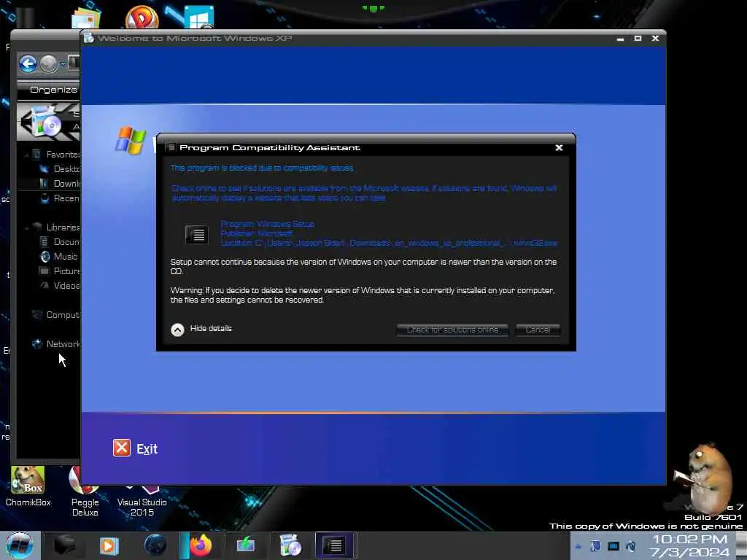Viewport: 747px width, 560px height.
Task: Show hidden tray icons arrow
Action: pos(578,546)
